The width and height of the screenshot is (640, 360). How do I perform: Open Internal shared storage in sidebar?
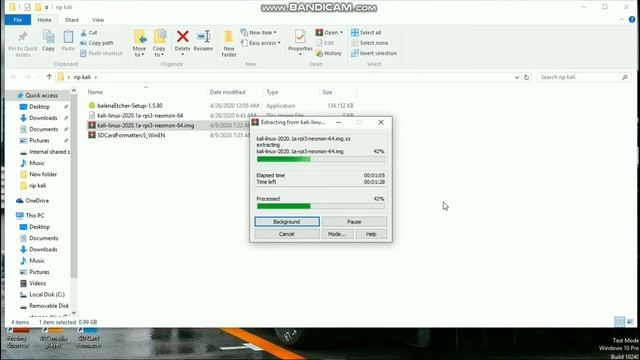(x=49, y=152)
